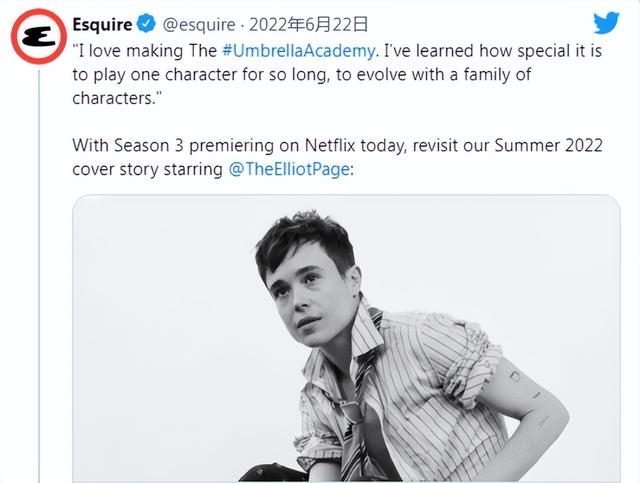Click the blue verified badge
The image size is (640, 483).
pyautogui.click(x=148, y=23)
